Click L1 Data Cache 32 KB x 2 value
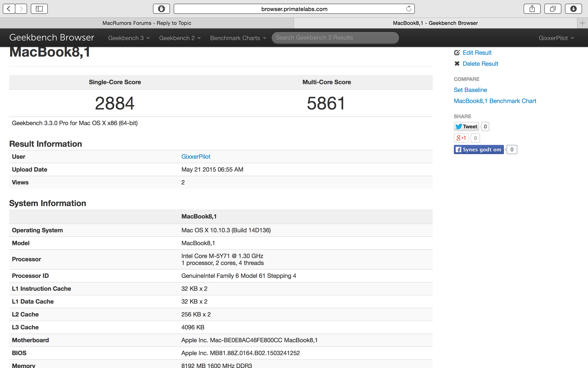The width and height of the screenshot is (588, 368). pyautogui.click(x=194, y=301)
